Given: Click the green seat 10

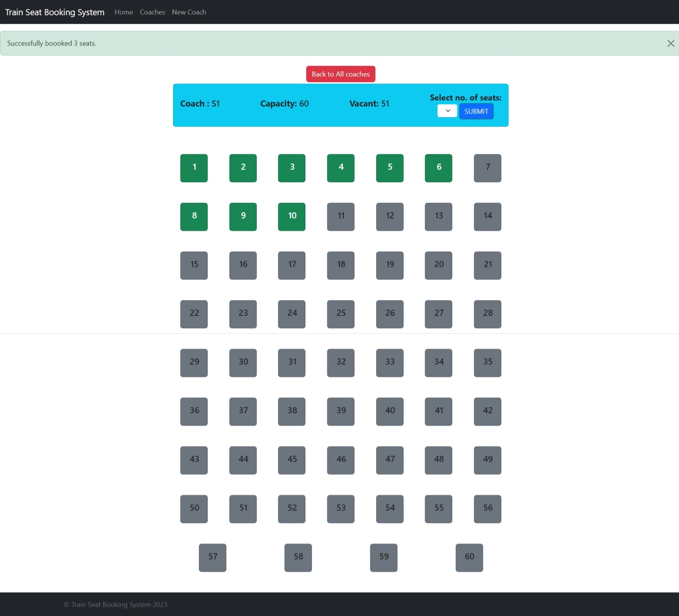Looking at the screenshot, I should tap(292, 216).
